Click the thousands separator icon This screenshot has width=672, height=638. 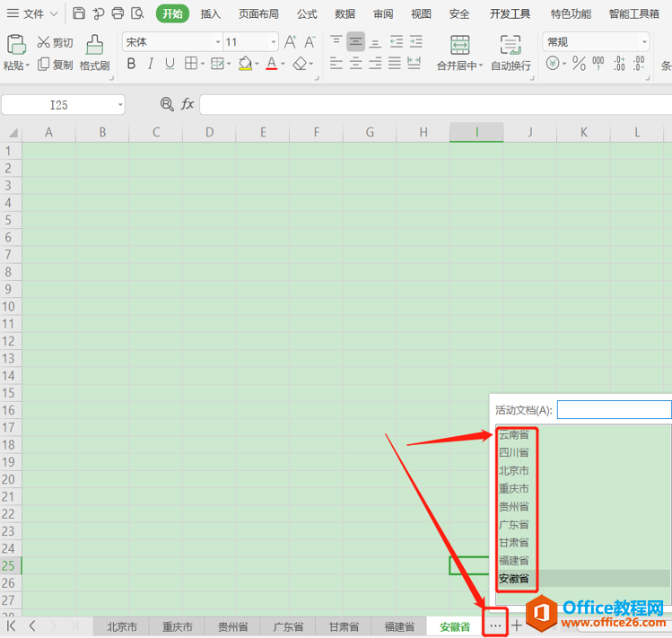[x=598, y=64]
